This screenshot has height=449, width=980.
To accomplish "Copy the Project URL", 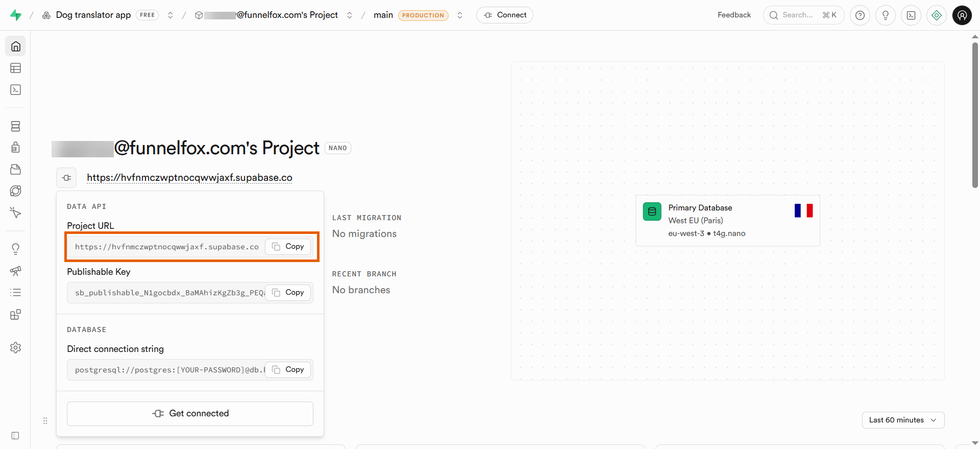I will click(x=288, y=247).
